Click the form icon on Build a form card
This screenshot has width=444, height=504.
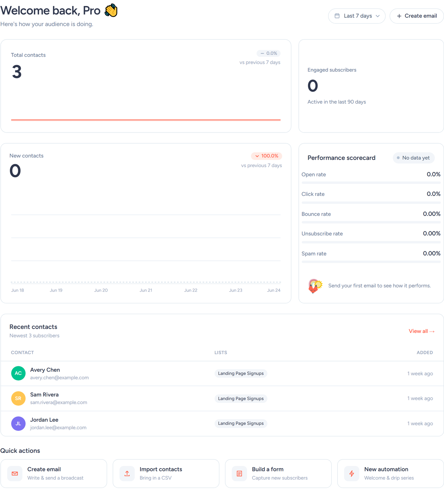239,474
